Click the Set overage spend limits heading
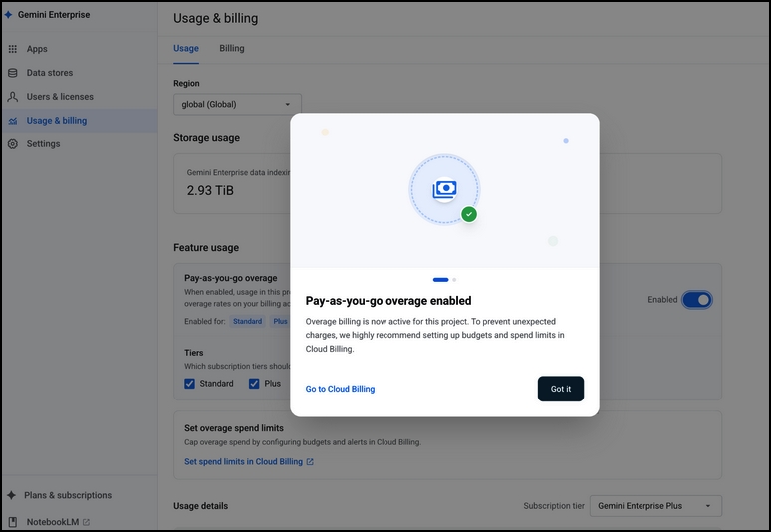The image size is (771, 532). [234, 428]
